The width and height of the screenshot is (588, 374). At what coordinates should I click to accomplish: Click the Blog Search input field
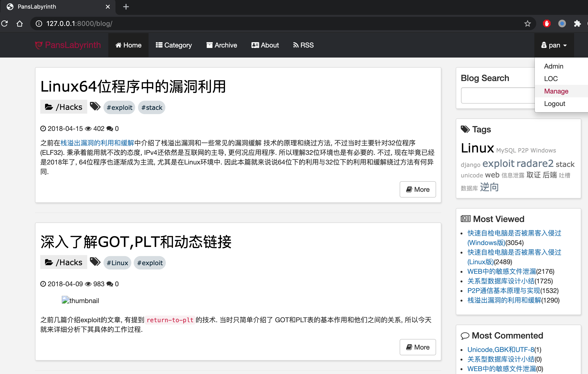pyautogui.click(x=498, y=95)
